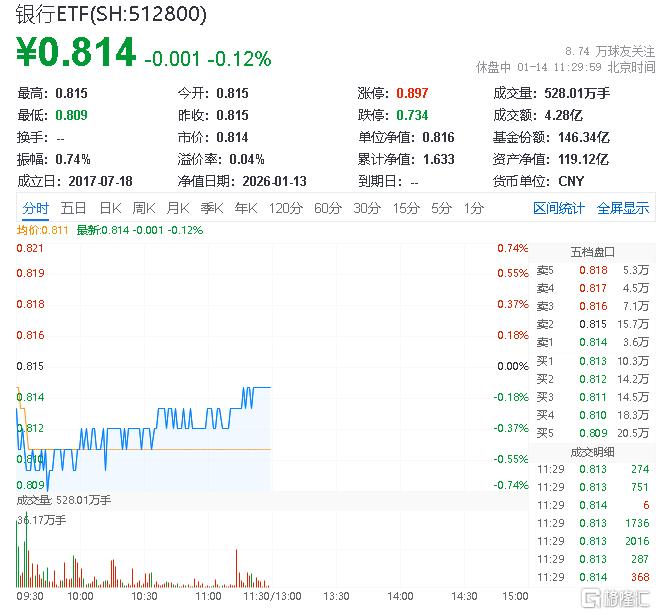This screenshot has height=615, width=656.
Task: Click the 14:00 time axis label
Action: pos(400,596)
